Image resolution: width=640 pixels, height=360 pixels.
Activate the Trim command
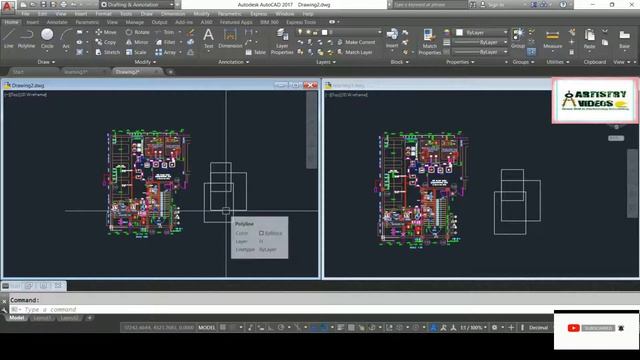point(165,32)
